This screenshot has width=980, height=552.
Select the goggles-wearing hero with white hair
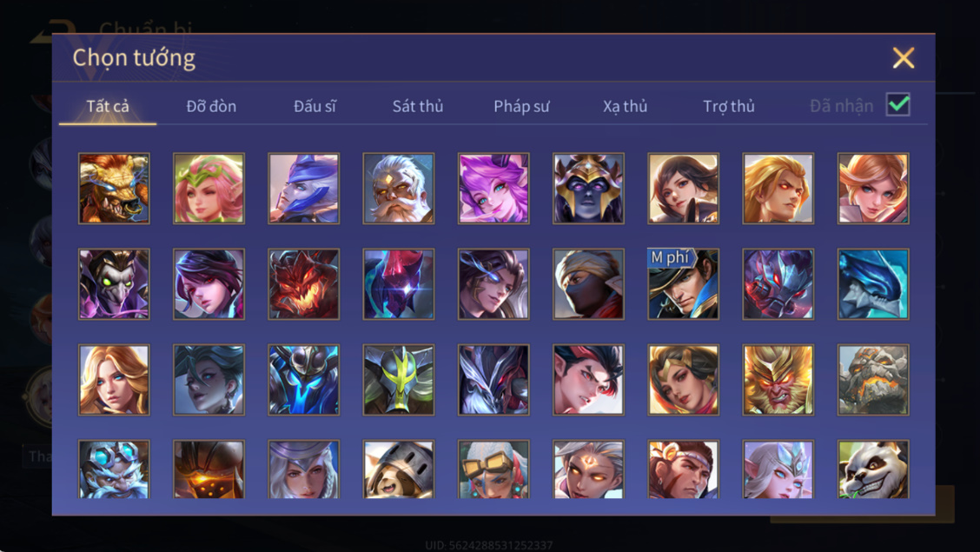pos(493,469)
